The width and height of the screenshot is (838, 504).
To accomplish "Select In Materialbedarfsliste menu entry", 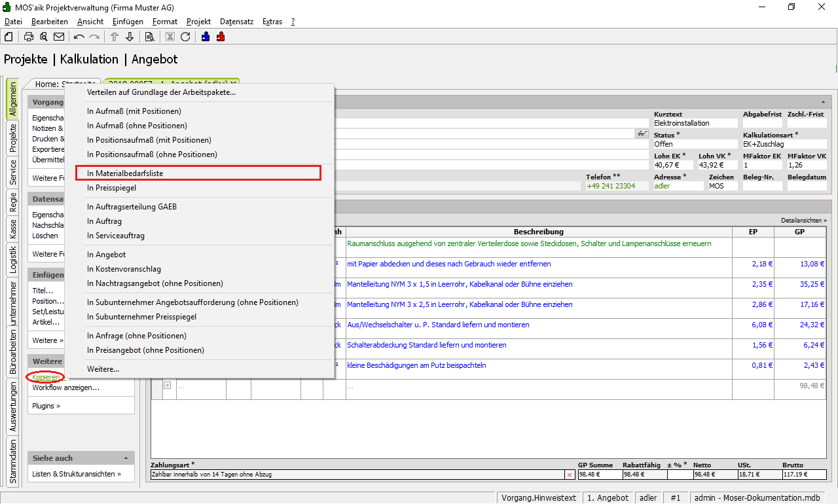I will point(198,173).
